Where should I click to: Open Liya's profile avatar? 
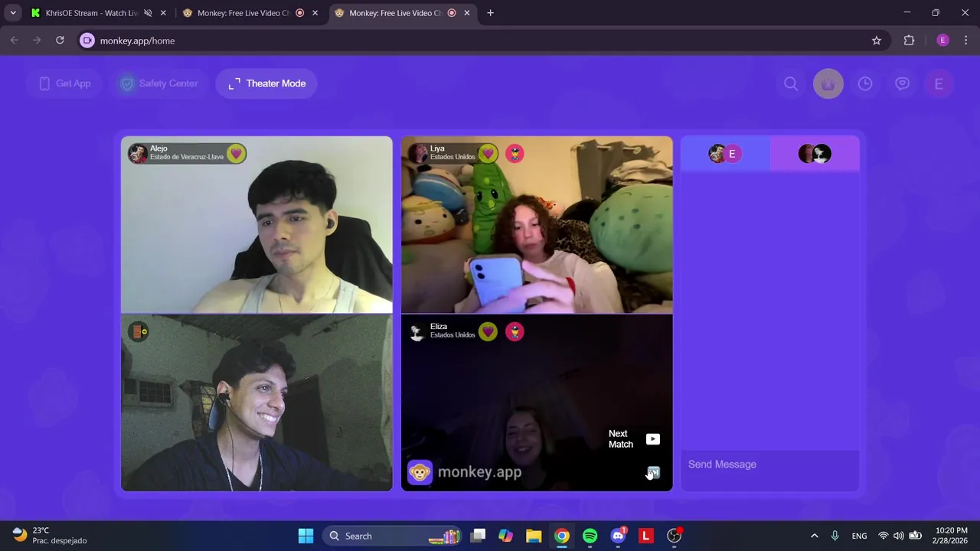(418, 154)
